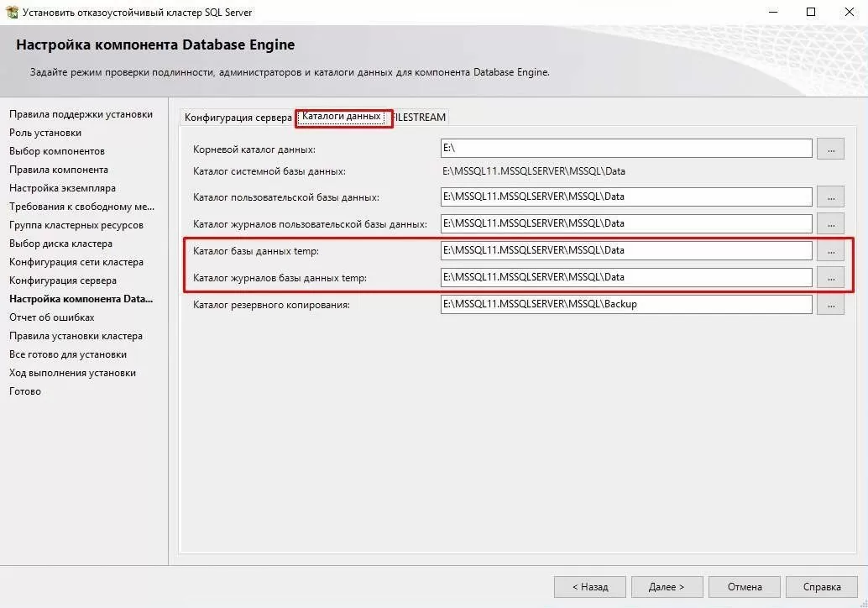Close the SQL Server setup window

pyautogui.click(x=850, y=12)
